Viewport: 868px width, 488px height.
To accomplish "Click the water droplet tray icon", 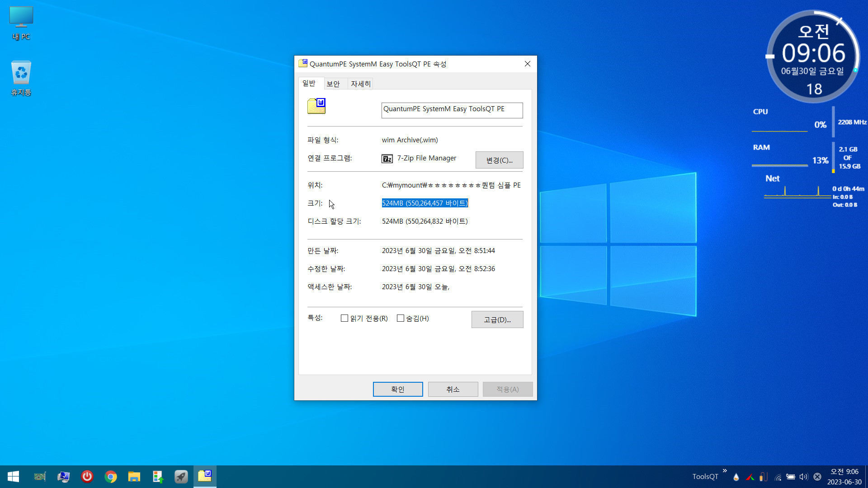I will [736, 477].
